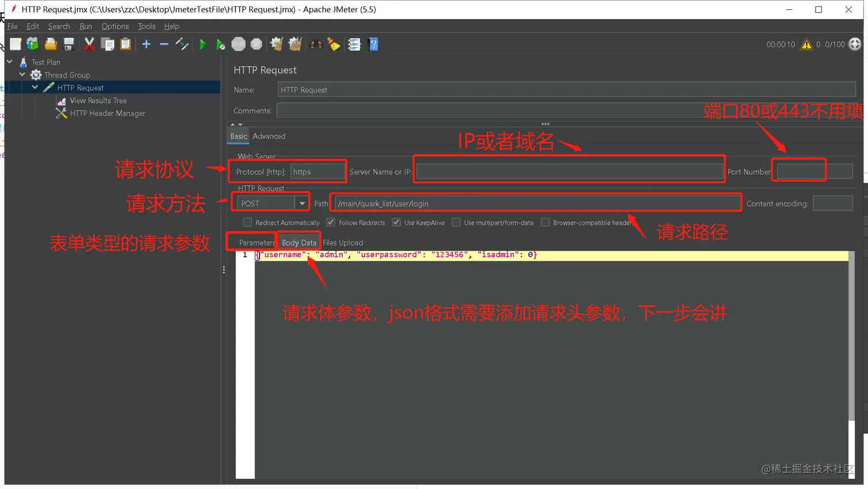Switch to the Parameters tab
This screenshot has height=489, width=868.
(x=257, y=242)
